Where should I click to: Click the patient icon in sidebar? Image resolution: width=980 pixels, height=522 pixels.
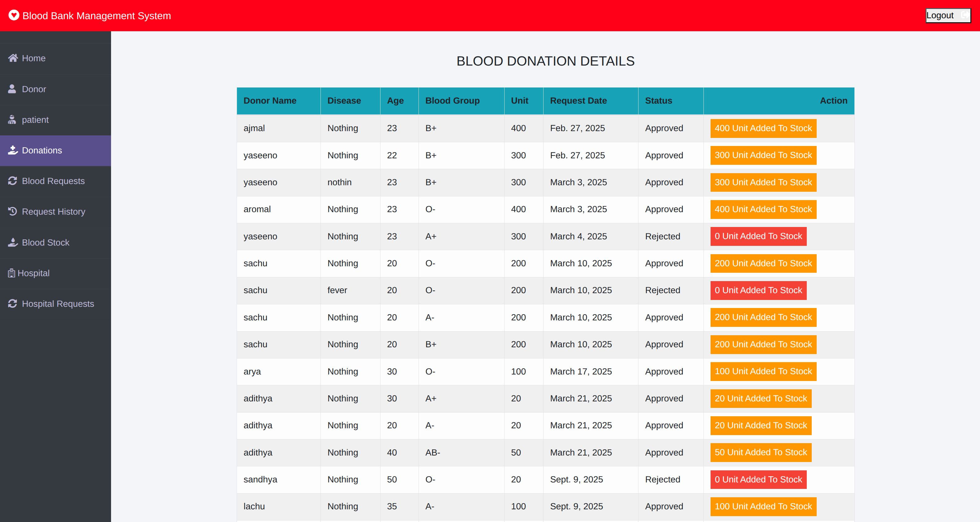coord(12,119)
